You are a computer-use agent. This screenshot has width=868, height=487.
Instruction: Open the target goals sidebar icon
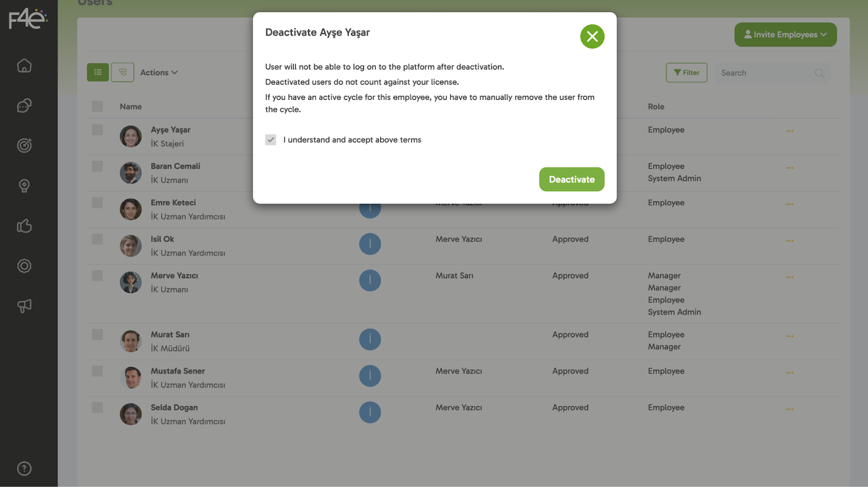pyautogui.click(x=24, y=145)
